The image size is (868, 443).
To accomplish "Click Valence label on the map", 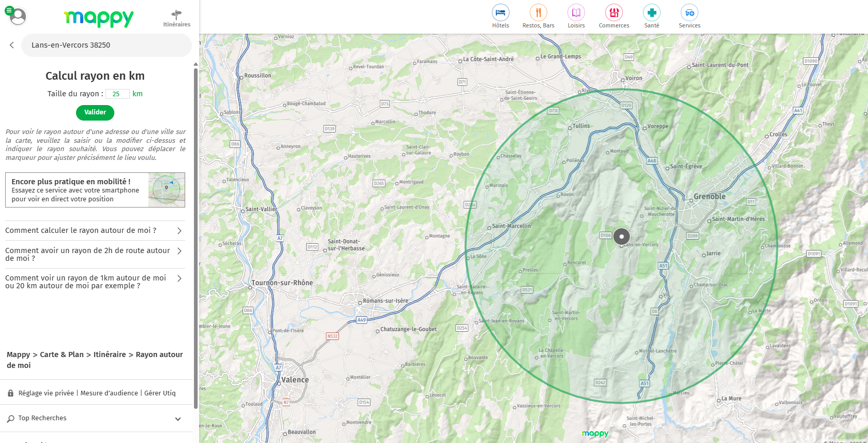I will point(295,380).
